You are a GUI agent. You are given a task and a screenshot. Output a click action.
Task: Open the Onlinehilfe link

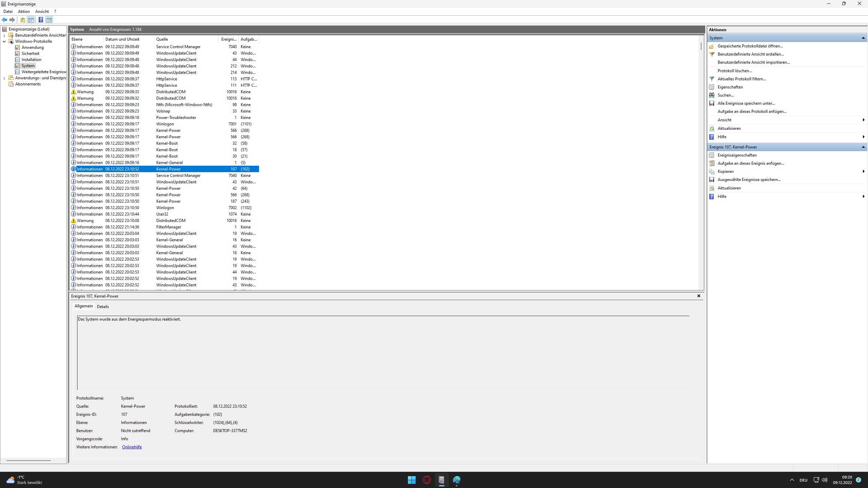[132, 447]
